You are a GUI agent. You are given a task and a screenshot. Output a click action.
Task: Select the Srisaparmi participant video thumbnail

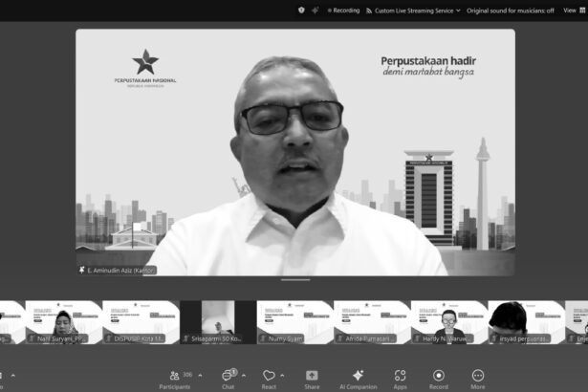click(218, 322)
